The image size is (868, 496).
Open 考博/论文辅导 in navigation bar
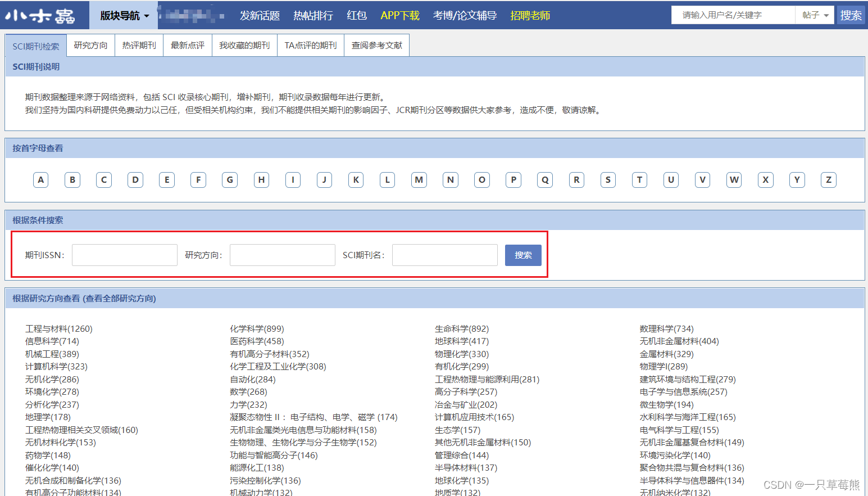click(465, 16)
